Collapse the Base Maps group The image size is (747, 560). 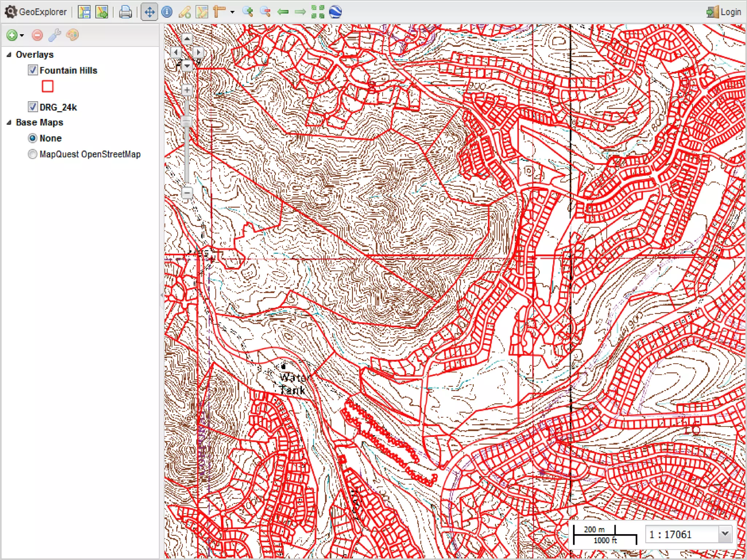(x=9, y=122)
